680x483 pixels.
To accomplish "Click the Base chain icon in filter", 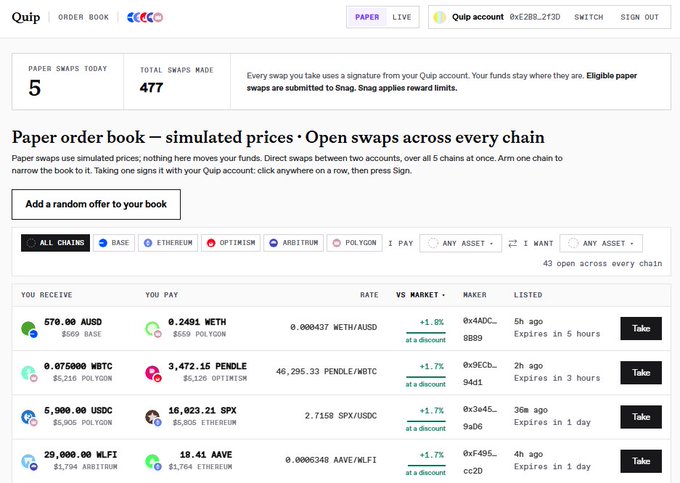I will [x=103, y=243].
